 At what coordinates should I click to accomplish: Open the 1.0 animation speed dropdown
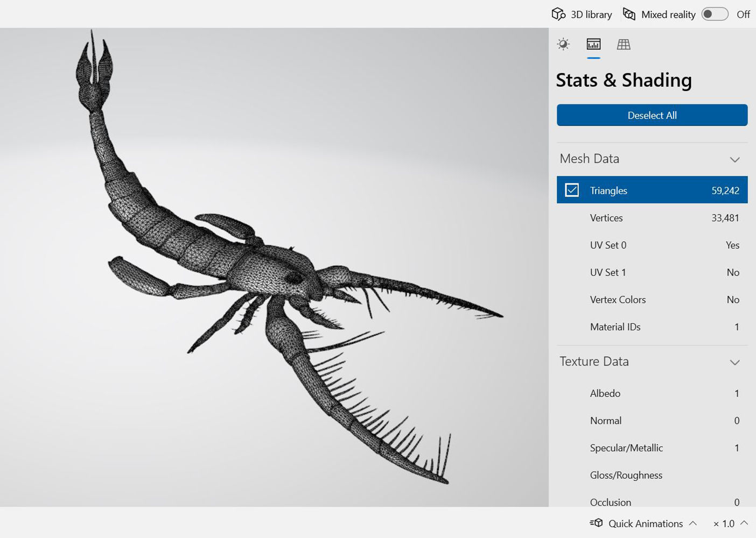coord(731,523)
